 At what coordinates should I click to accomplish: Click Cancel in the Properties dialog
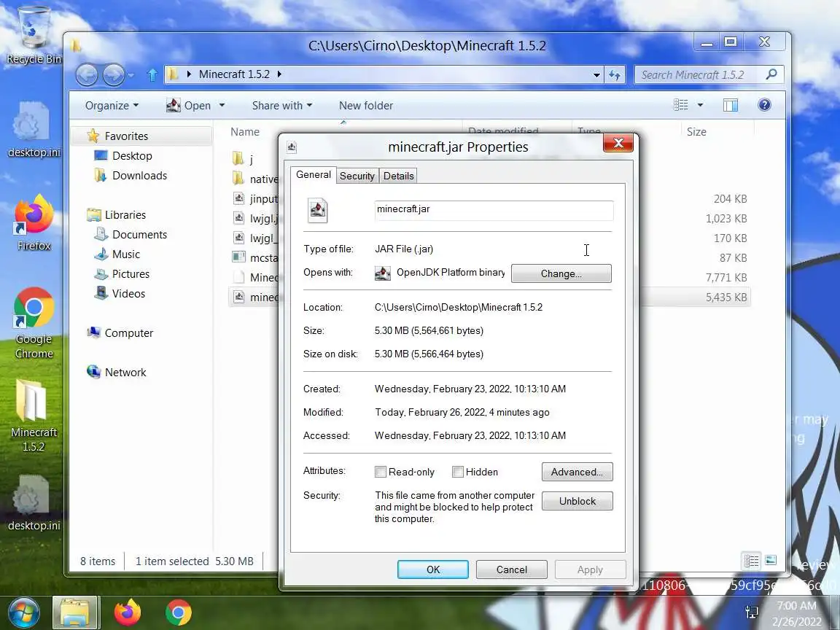pos(512,569)
